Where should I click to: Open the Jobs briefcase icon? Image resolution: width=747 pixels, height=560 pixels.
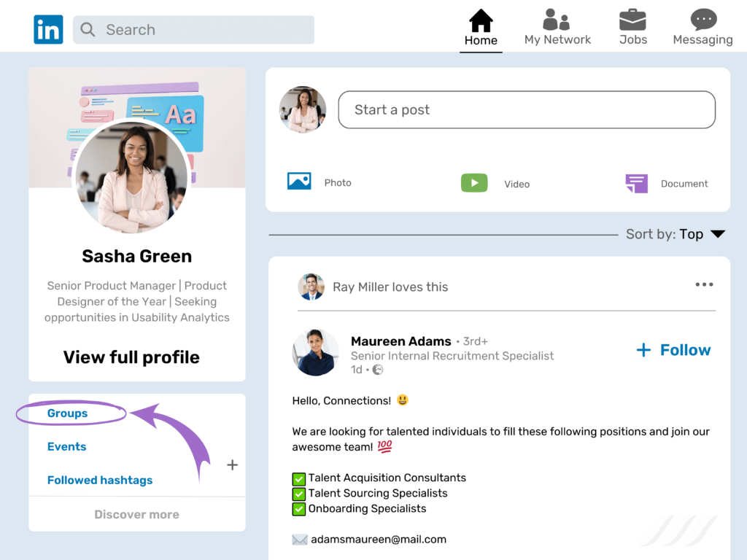point(632,20)
